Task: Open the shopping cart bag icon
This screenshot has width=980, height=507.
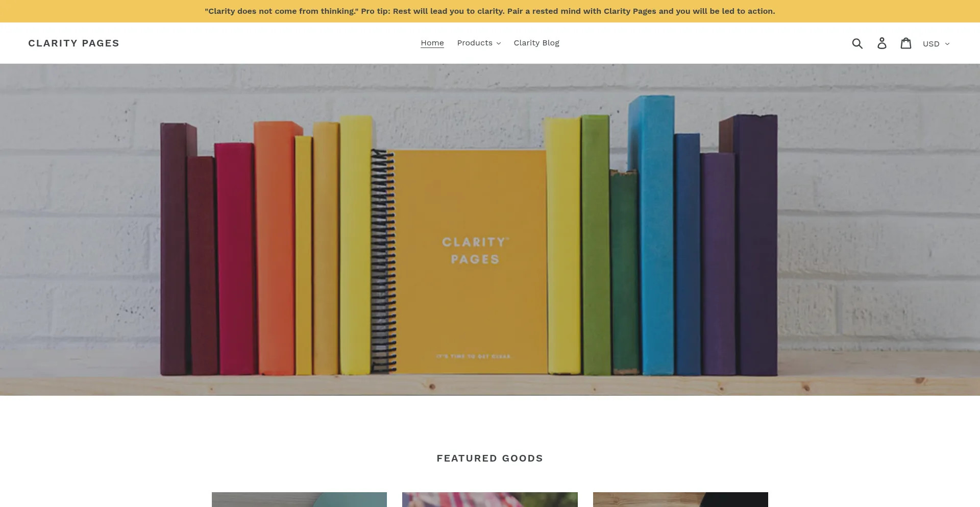Action: pyautogui.click(x=906, y=43)
